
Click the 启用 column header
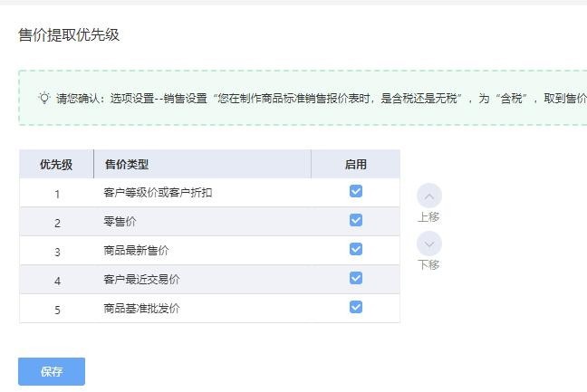(356, 164)
